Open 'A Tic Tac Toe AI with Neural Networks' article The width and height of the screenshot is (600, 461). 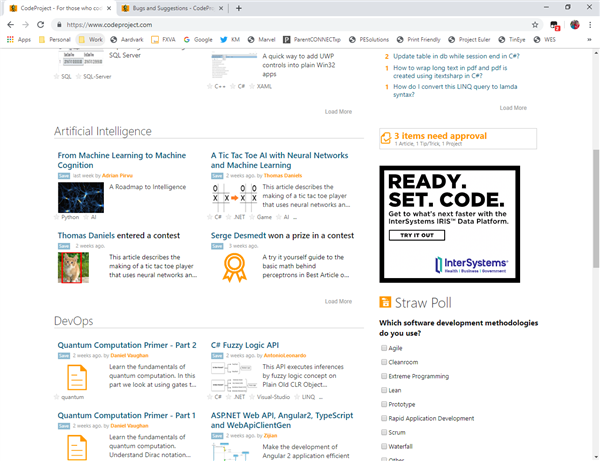(279, 160)
